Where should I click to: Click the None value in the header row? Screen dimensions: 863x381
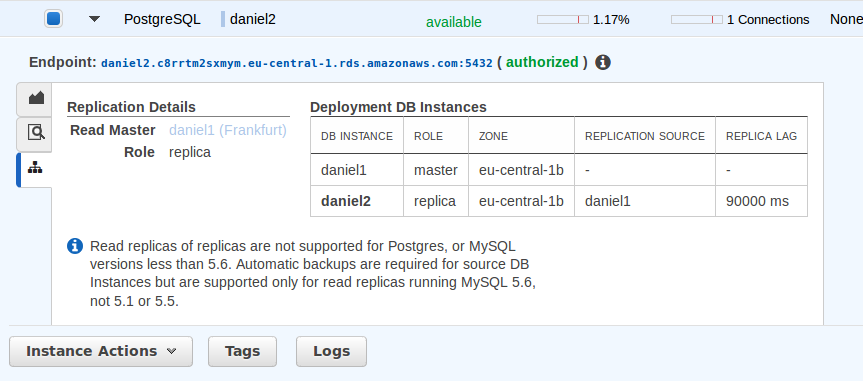[846, 19]
